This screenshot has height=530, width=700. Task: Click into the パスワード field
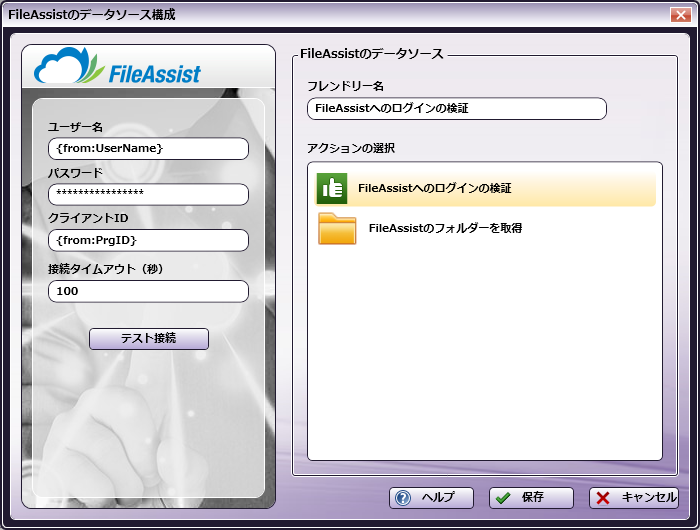[x=148, y=194]
